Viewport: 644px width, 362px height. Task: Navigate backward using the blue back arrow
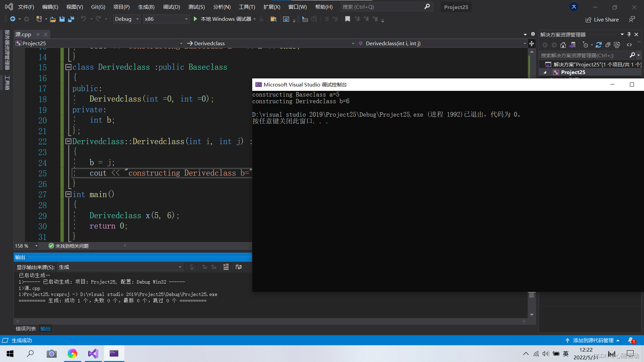point(13,19)
